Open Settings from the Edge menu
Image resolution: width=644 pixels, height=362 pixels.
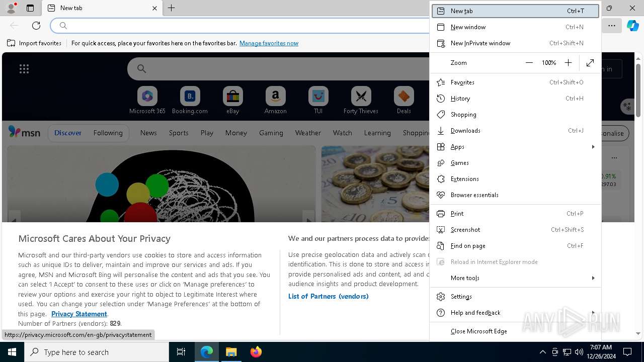516,297
